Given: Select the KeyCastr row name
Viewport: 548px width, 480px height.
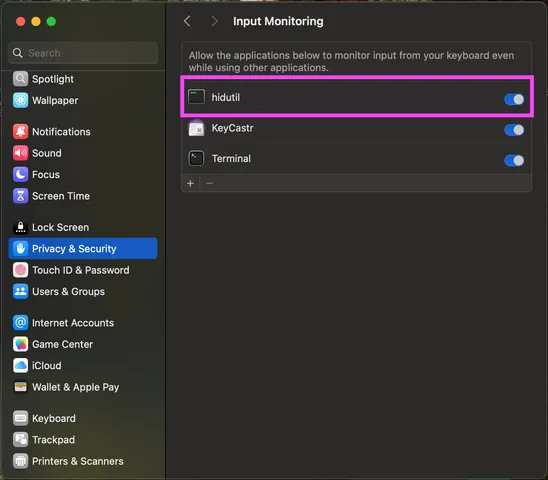Looking at the screenshot, I should coord(232,128).
